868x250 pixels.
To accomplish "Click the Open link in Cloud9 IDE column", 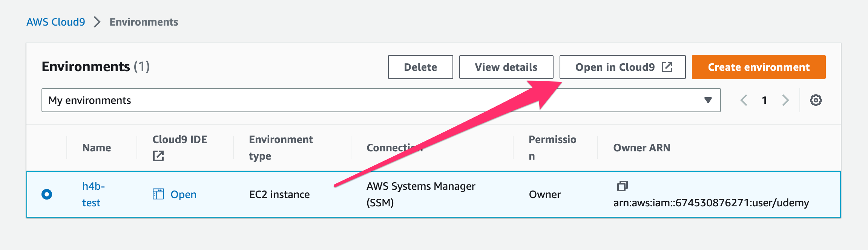I will coord(183,194).
